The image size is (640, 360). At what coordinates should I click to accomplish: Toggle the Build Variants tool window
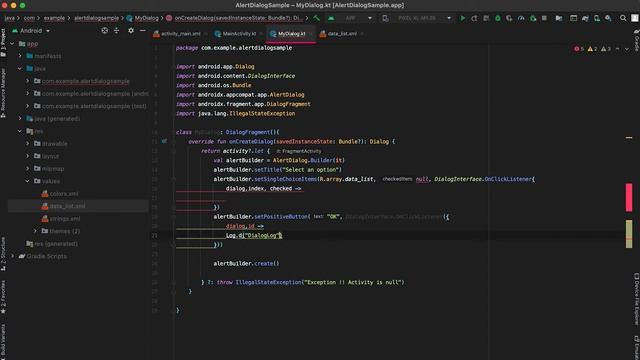[x=3, y=341]
